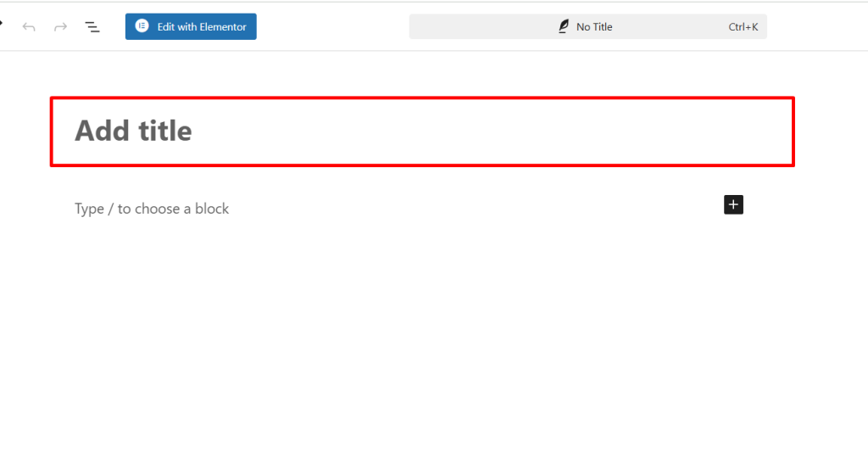
Task: Click the gray command bar left of feather icon
Action: coord(483,27)
